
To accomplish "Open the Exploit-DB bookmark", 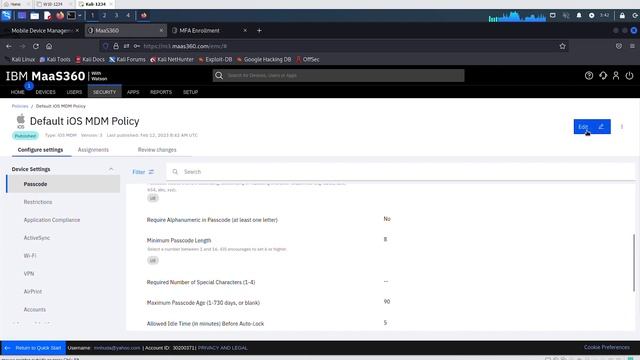I will point(215,60).
